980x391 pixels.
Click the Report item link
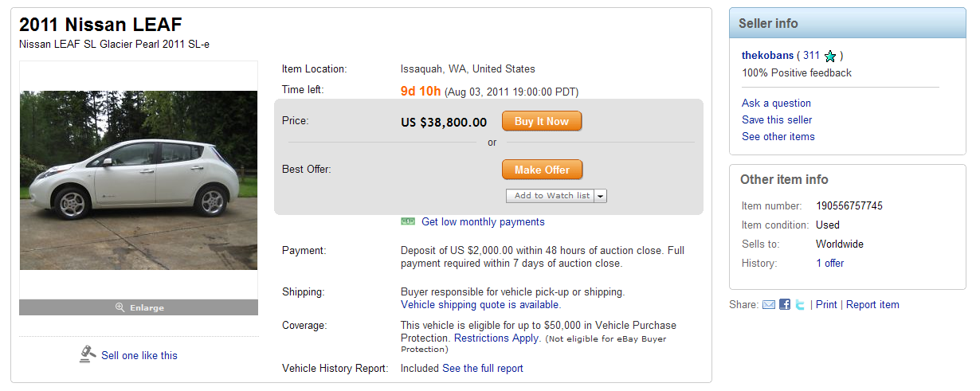click(872, 304)
